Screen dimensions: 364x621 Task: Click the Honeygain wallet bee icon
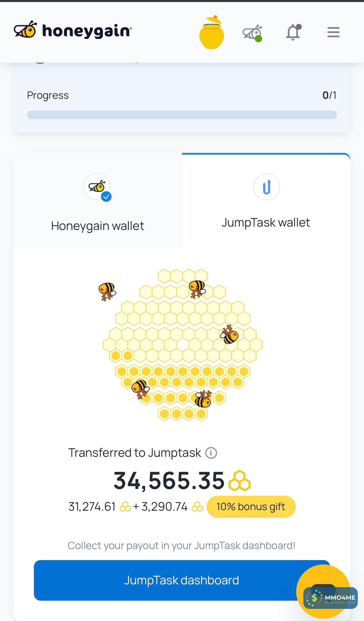coord(97,186)
